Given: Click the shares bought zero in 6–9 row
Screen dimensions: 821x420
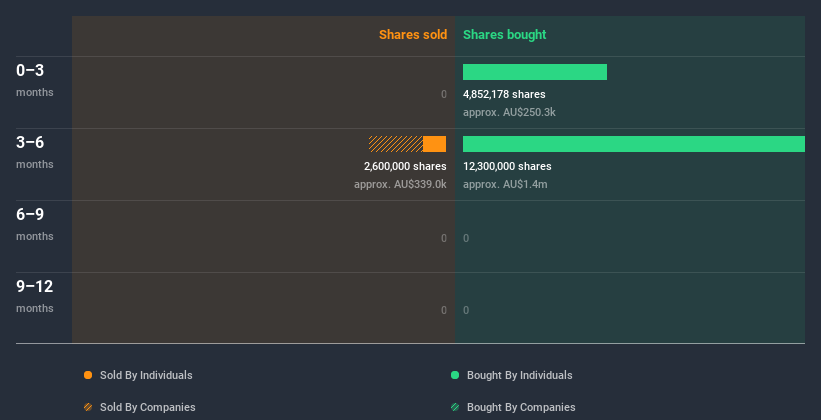Looking at the screenshot, I should click(x=466, y=238).
